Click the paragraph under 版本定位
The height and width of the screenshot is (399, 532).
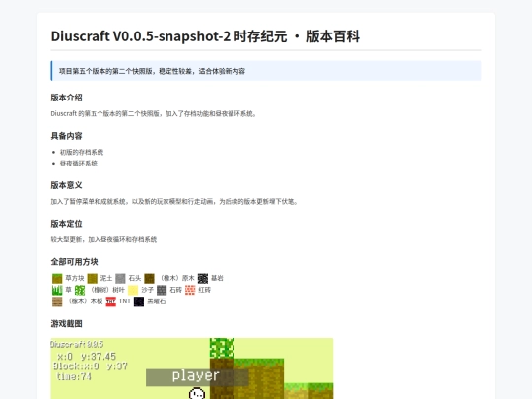pos(103,239)
